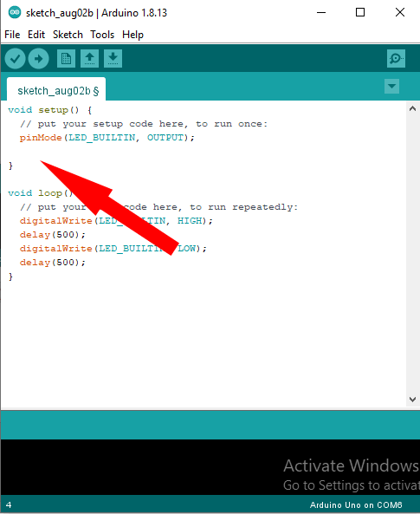Open the tab options dropdown arrow
This screenshot has height=514, width=420.
point(391,86)
